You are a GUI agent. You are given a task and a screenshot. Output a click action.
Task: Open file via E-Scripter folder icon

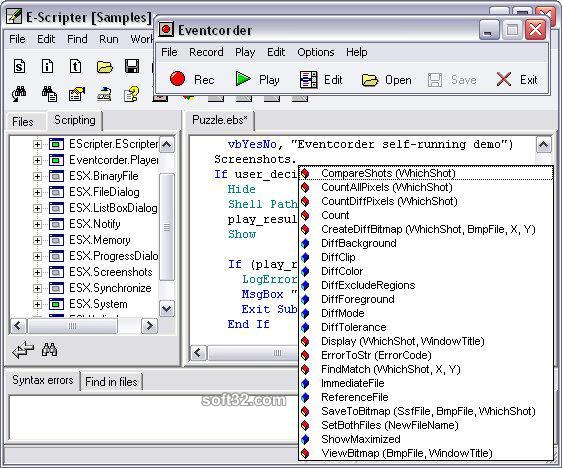104,67
